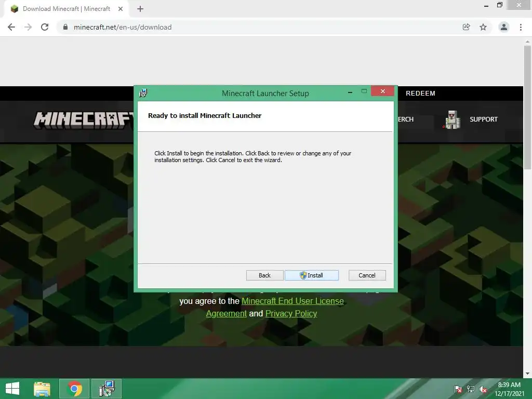Open REDEEM in the site header
This screenshot has height=399, width=532.
420,94
